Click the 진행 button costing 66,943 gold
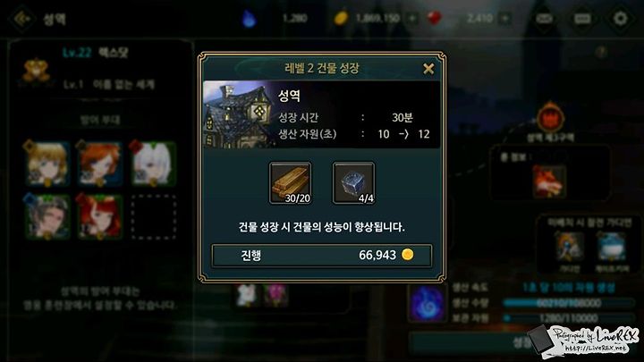Screen dimensions: 644x362 point(322,256)
